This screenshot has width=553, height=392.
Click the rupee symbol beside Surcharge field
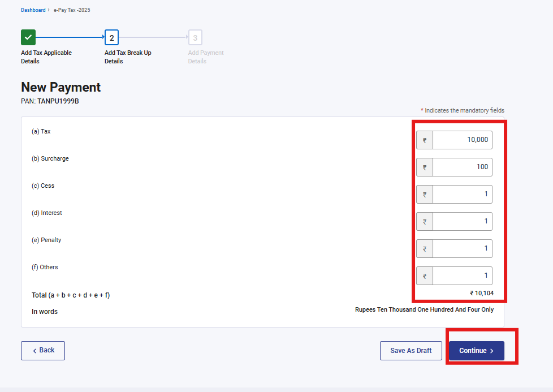click(425, 167)
